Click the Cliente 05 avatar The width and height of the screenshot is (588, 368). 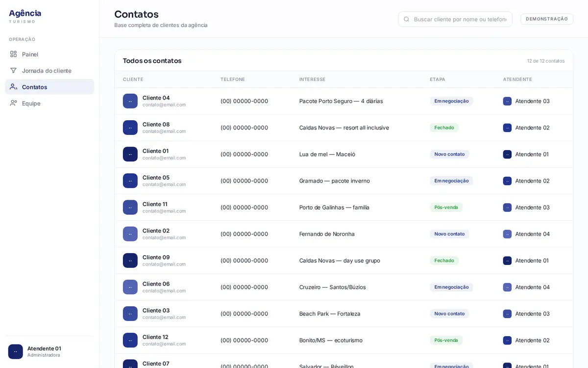pos(130,181)
